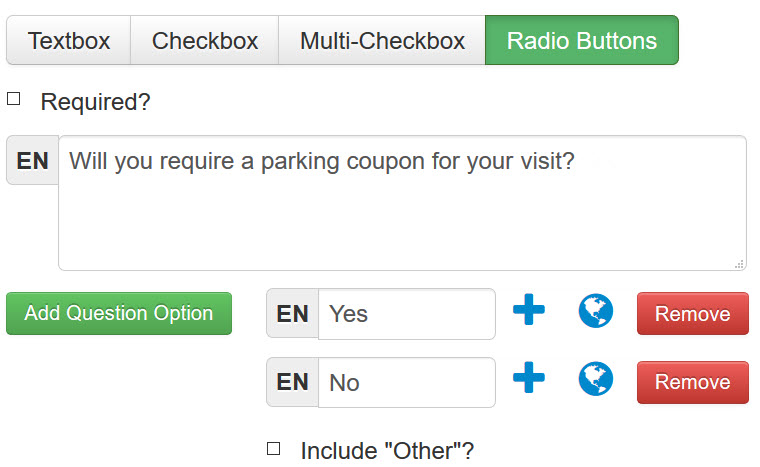This screenshot has width=760, height=467.
Task: Click into the parking coupon question textarea
Action: tap(402, 203)
